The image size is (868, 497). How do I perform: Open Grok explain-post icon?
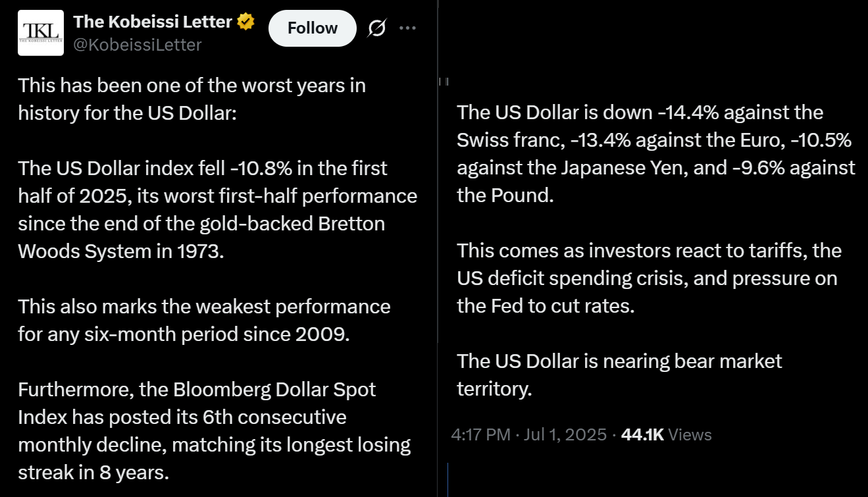[376, 28]
